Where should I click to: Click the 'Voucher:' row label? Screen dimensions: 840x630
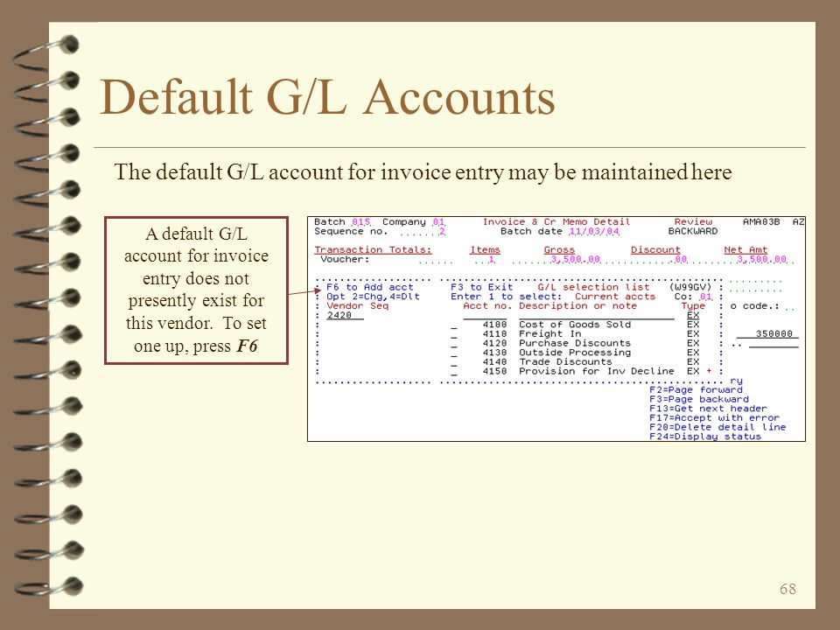tap(345, 260)
